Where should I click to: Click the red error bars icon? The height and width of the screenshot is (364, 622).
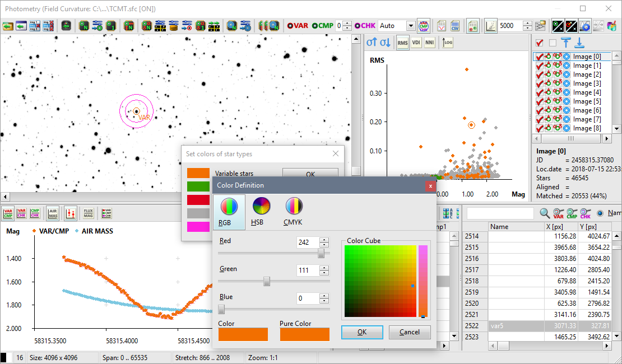[x=71, y=213]
